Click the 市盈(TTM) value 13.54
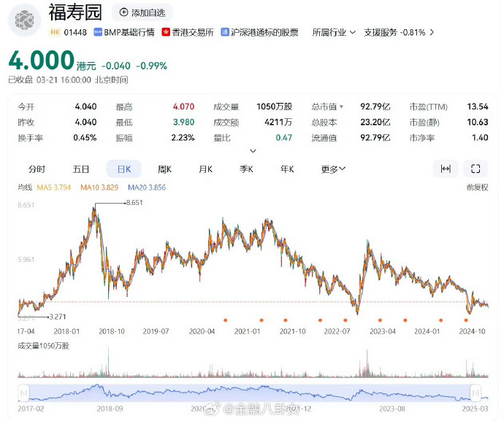 click(x=477, y=107)
